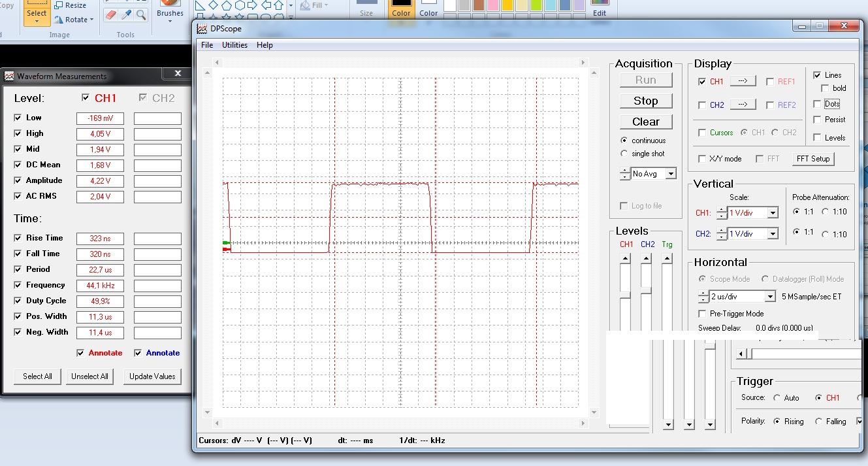Pick the Color picker tool in Paint
This screenshot has width=868, height=466.
pos(127,14)
